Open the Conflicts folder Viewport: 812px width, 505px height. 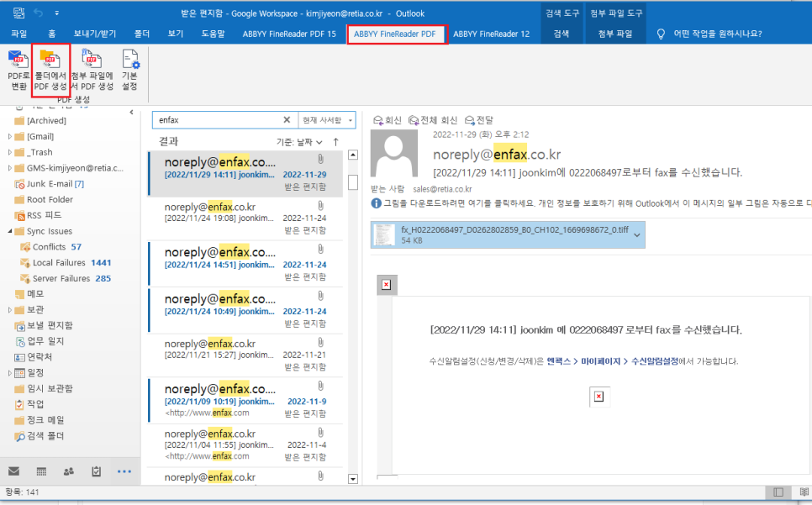coord(50,247)
